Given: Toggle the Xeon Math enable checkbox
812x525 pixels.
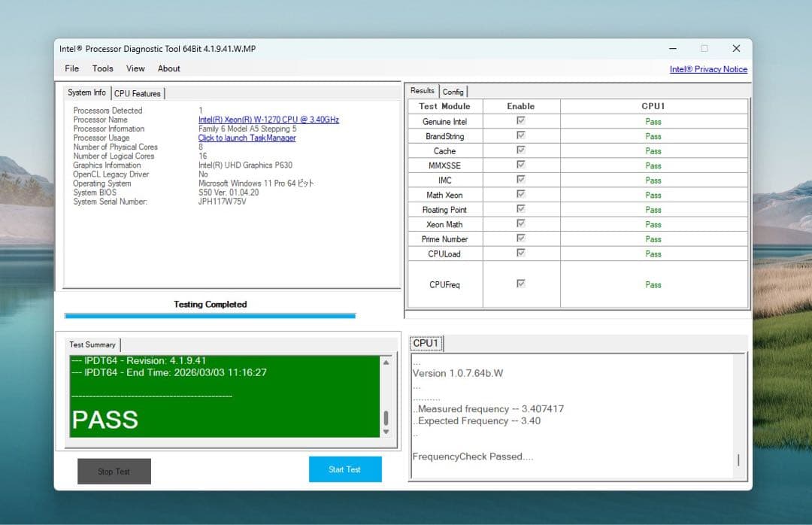Looking at the screenshot, I should coord(520,223).
